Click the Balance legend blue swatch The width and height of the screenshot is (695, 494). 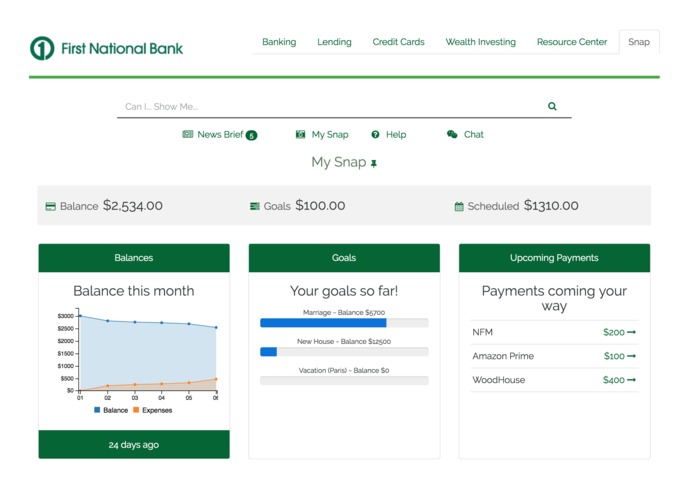(97, 410)
